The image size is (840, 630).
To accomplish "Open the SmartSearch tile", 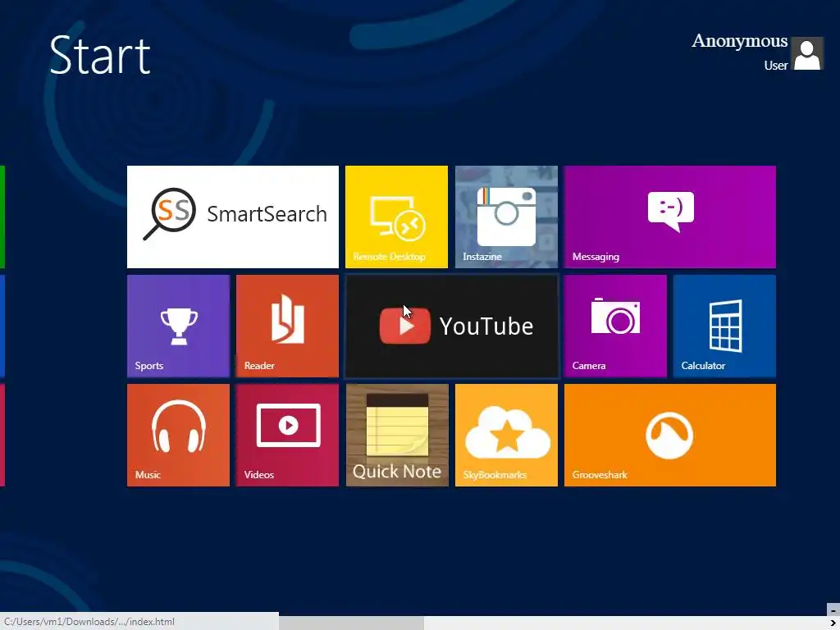I will pyautogui.click(x=232, y=217).
